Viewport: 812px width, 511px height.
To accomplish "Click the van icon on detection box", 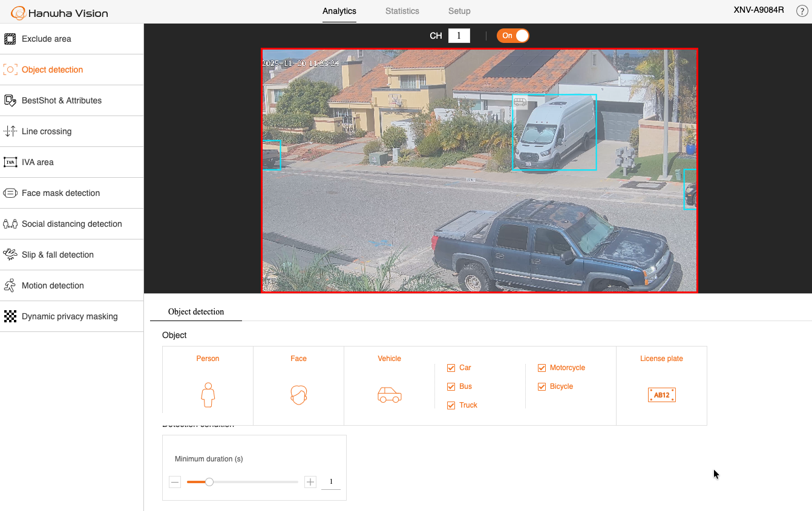I will coord(520,102).
